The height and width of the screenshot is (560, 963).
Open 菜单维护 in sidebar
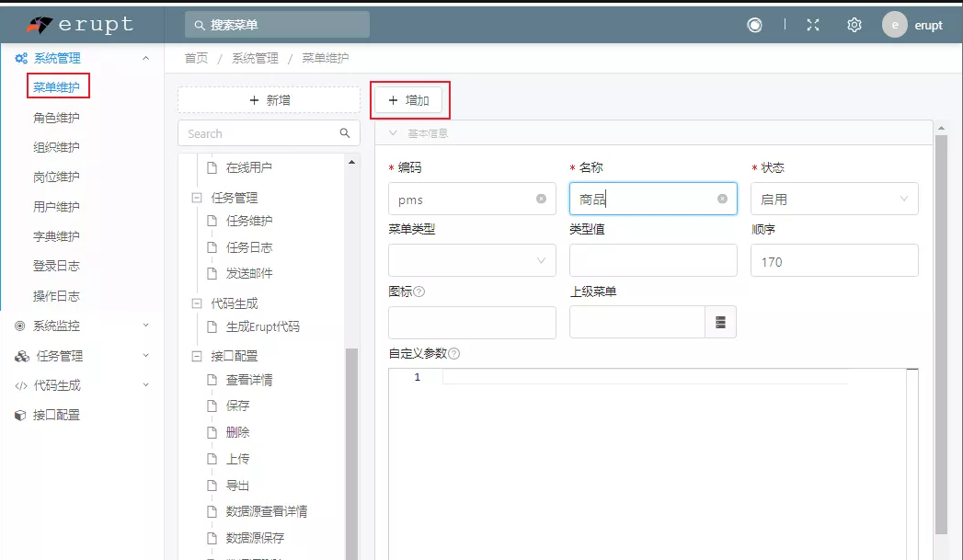(56, 87)
